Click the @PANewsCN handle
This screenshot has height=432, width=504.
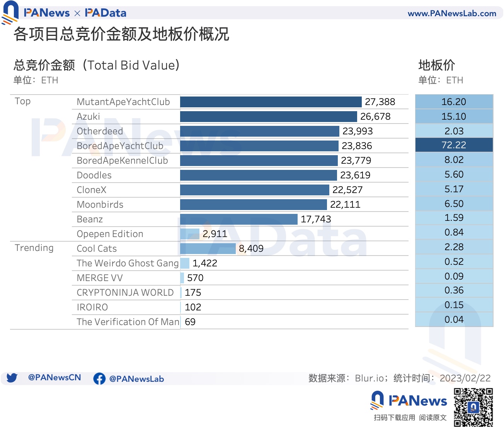54,378
